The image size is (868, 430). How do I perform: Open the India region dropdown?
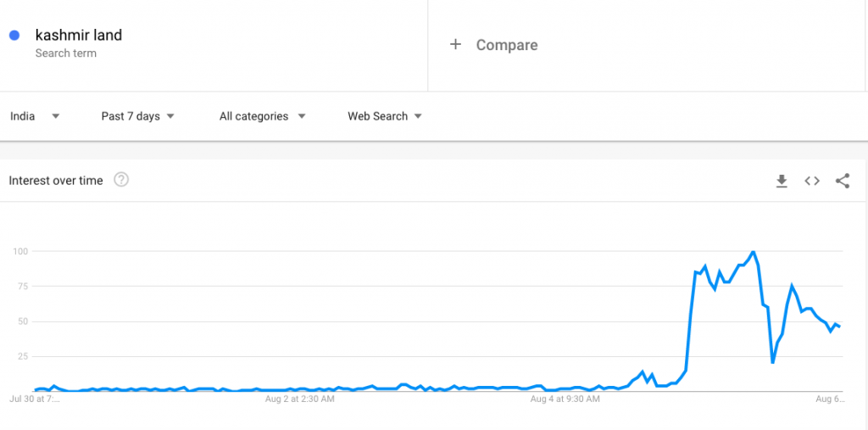tap(35, 116)
